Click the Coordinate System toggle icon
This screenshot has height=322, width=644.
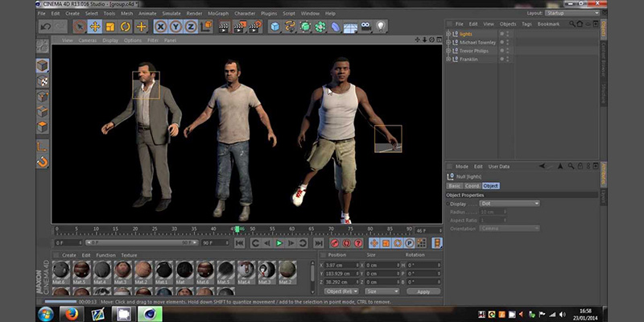pyautogui.click(x=207, y=27)
